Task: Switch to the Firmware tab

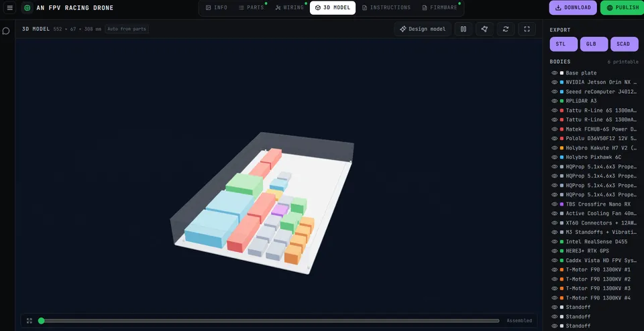Action: tap(439, 8)
